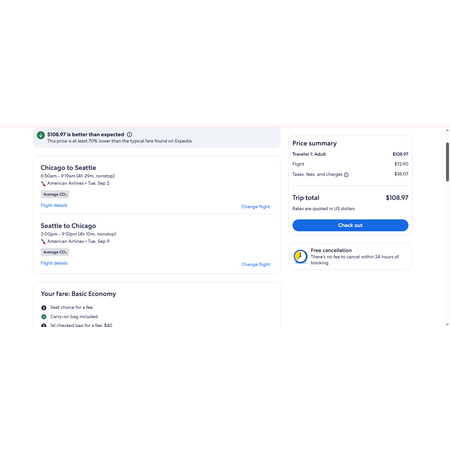This screenshot has width=450, height=450.
Task: Click the Your fare: Basic Economy heading
Action: point(78,294)
